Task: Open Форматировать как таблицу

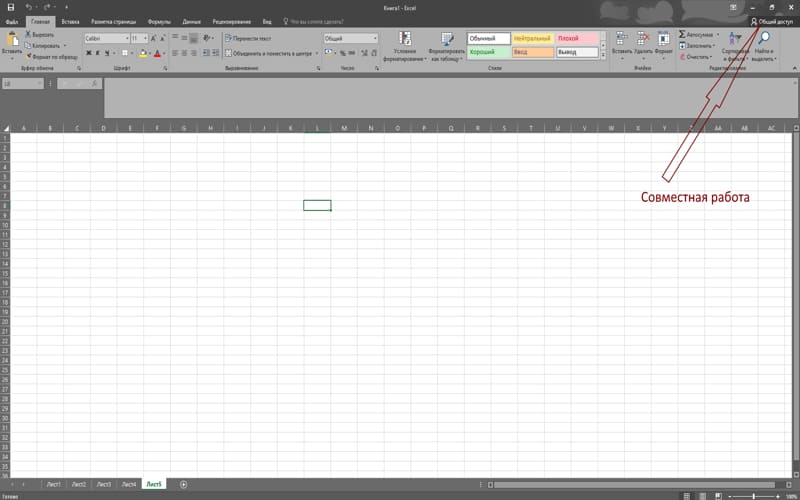Action: point(446,46)
